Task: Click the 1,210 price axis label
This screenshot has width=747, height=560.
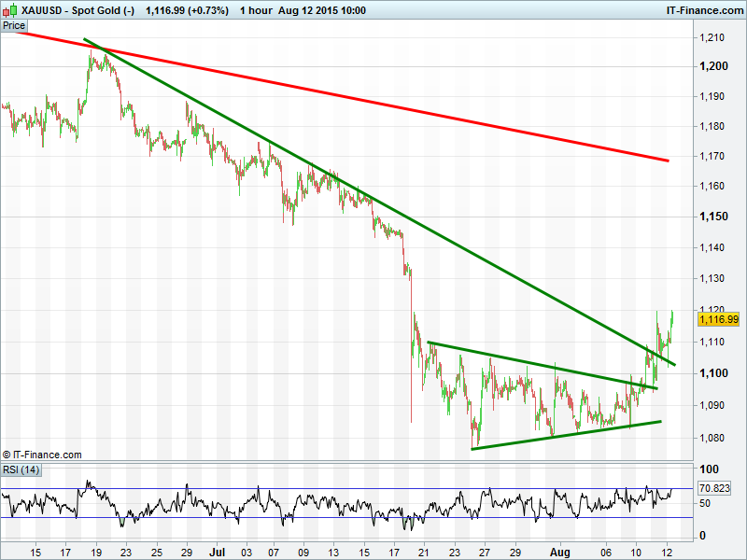Action: (712, 37)
